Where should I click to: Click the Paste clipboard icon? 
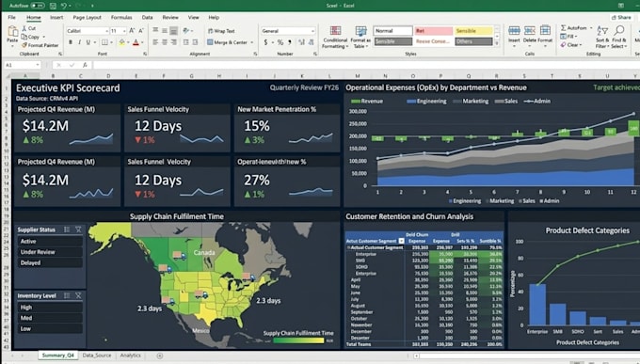tap(12, 32)
